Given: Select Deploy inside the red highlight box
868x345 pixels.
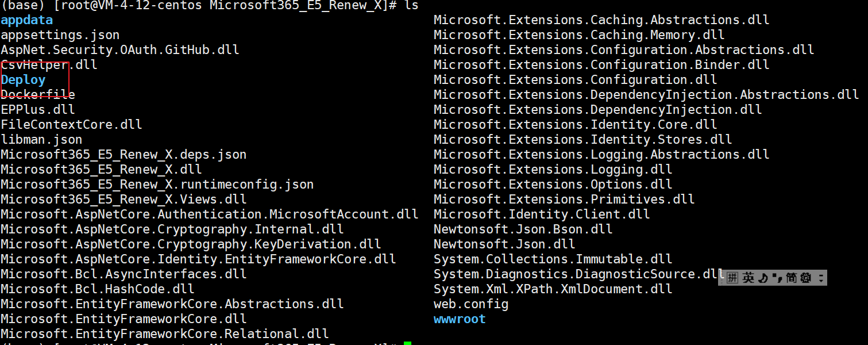Looking at the screenshot, I should 23,79.
